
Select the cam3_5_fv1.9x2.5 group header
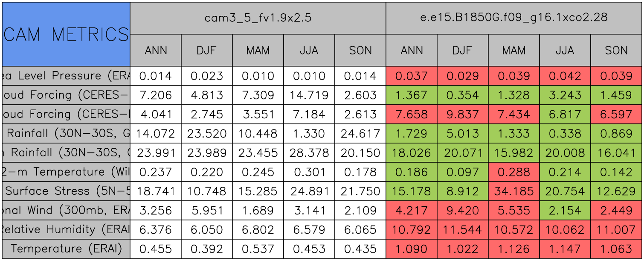258,18
